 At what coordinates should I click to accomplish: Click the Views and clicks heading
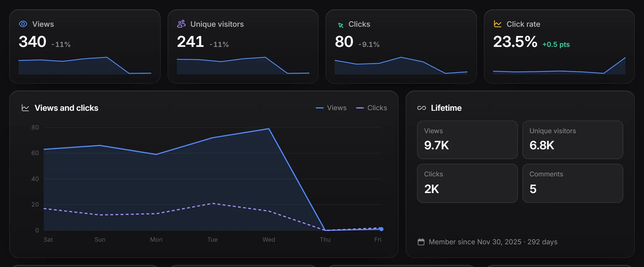[x=67, y=108]
